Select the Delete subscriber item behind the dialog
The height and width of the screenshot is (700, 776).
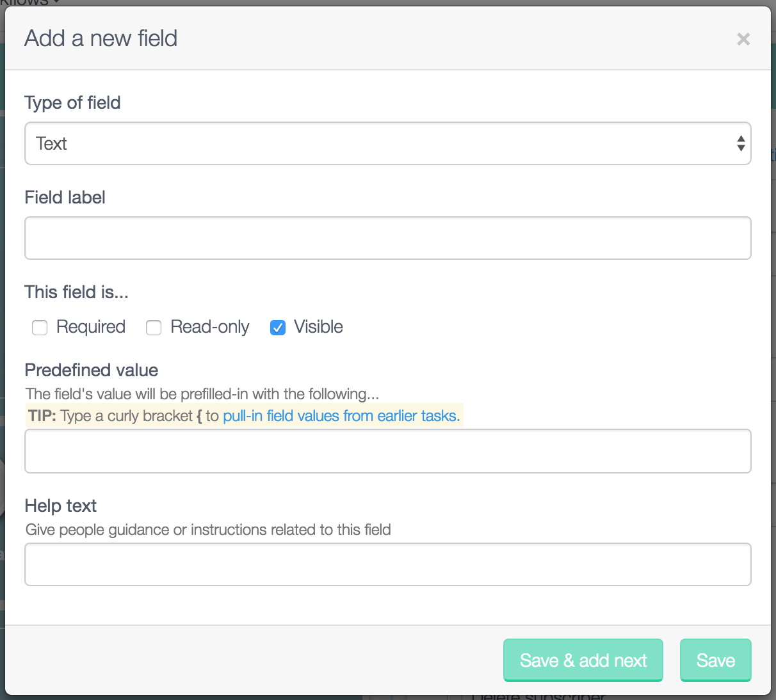[538, 696]
